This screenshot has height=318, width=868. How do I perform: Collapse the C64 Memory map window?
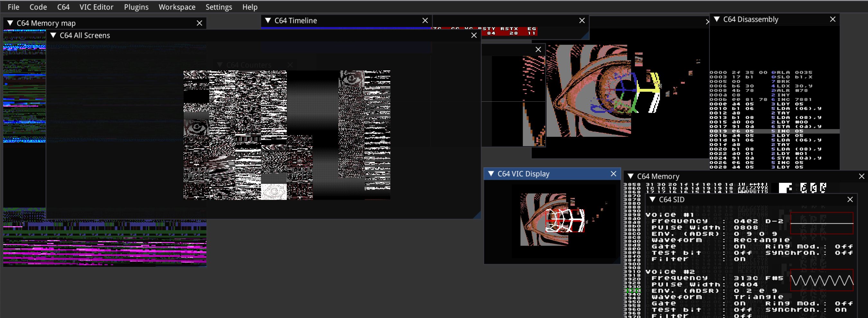click(10, 23)
